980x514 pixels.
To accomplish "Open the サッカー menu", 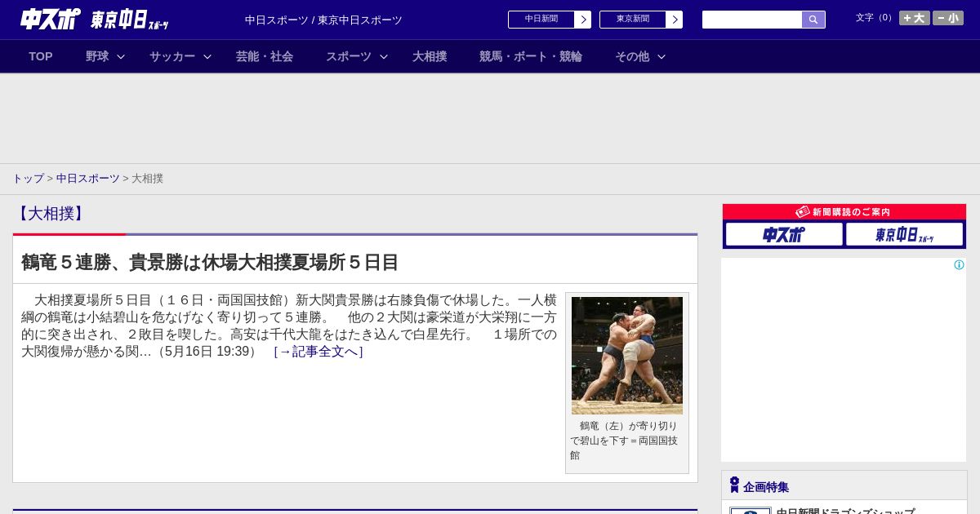I will 172,56.
